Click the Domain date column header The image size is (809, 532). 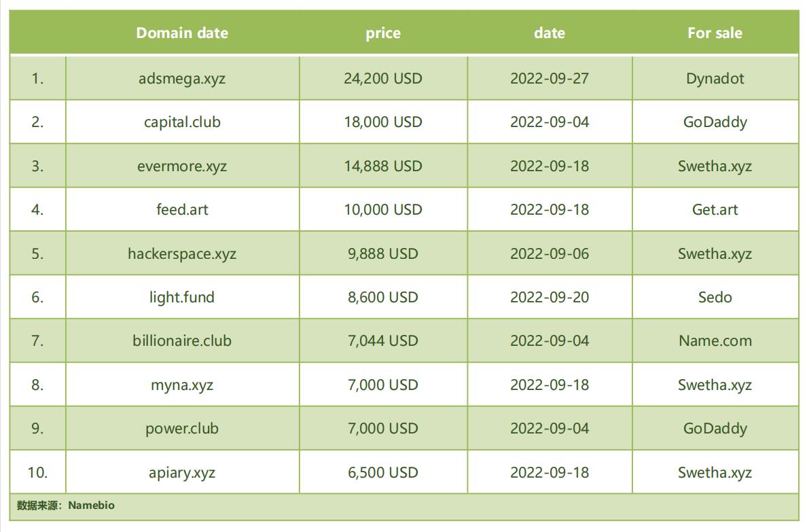(182, 33)
